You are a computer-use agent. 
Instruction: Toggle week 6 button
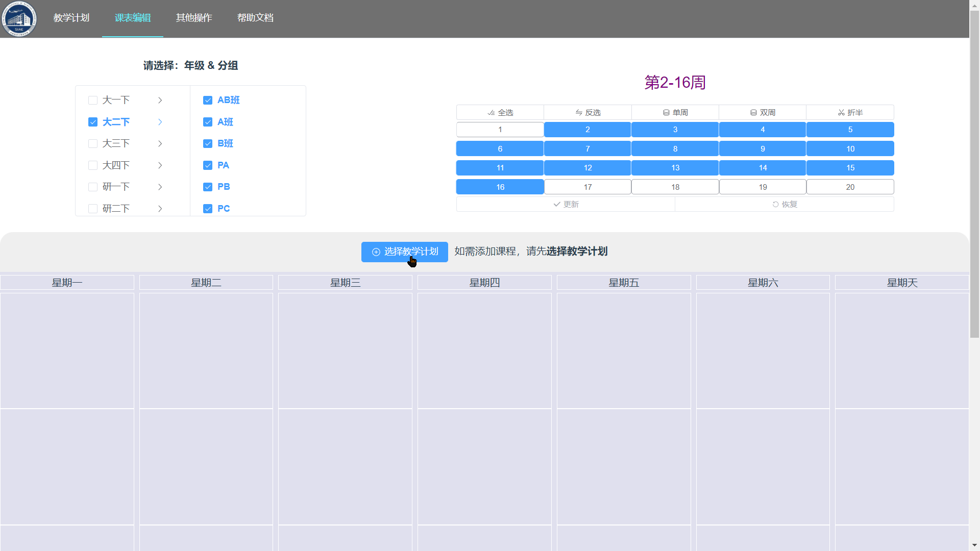(500, 149)
